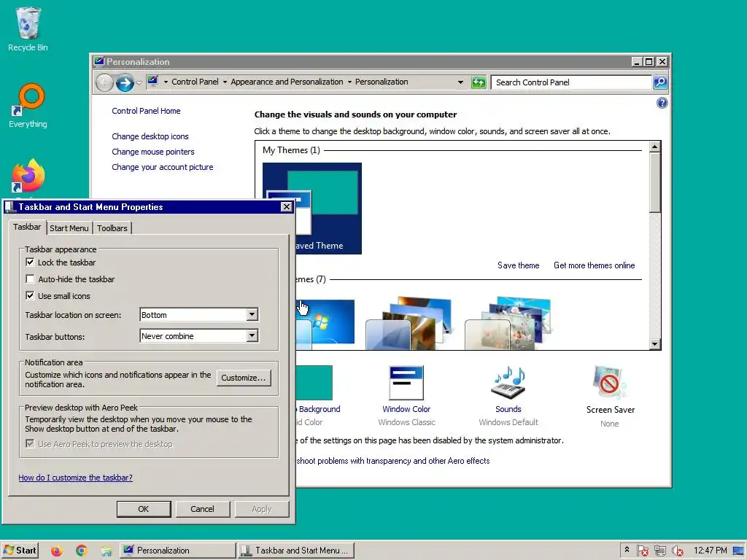
Task: Click the muted volume tray icon
Action: (677, 551)
